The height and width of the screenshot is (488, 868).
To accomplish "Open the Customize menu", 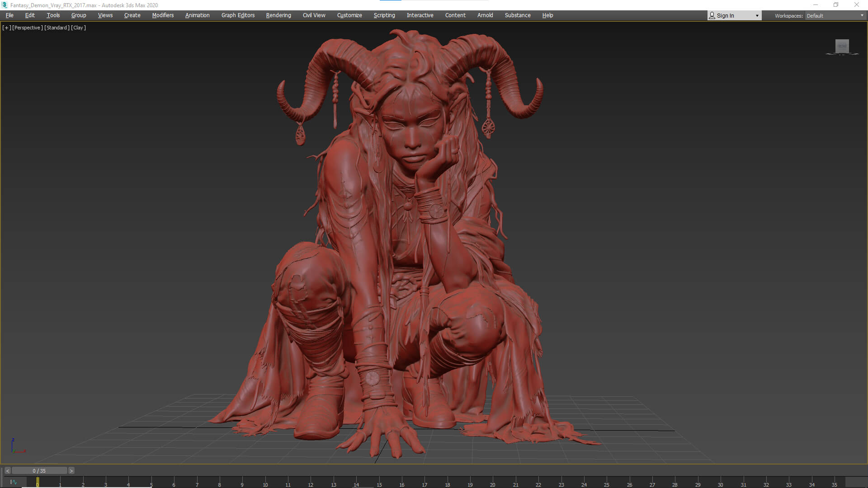I will 349,15.
